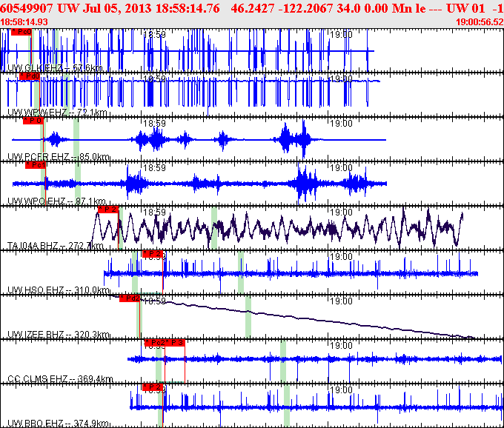Click the 19:00 time label on IZEE trace
This screenshot has height=428, width=504.
point(342,301)
